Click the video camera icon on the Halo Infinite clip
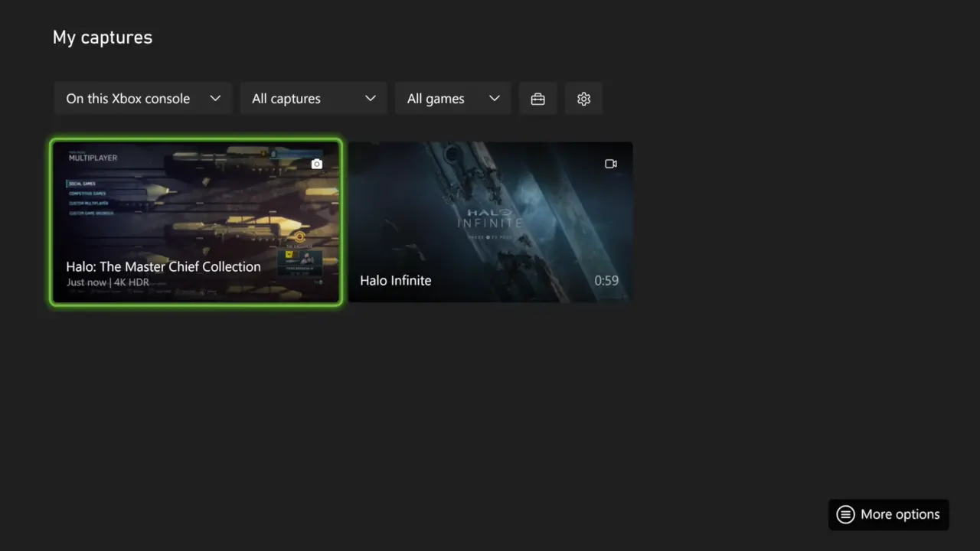 pos(610,163)
